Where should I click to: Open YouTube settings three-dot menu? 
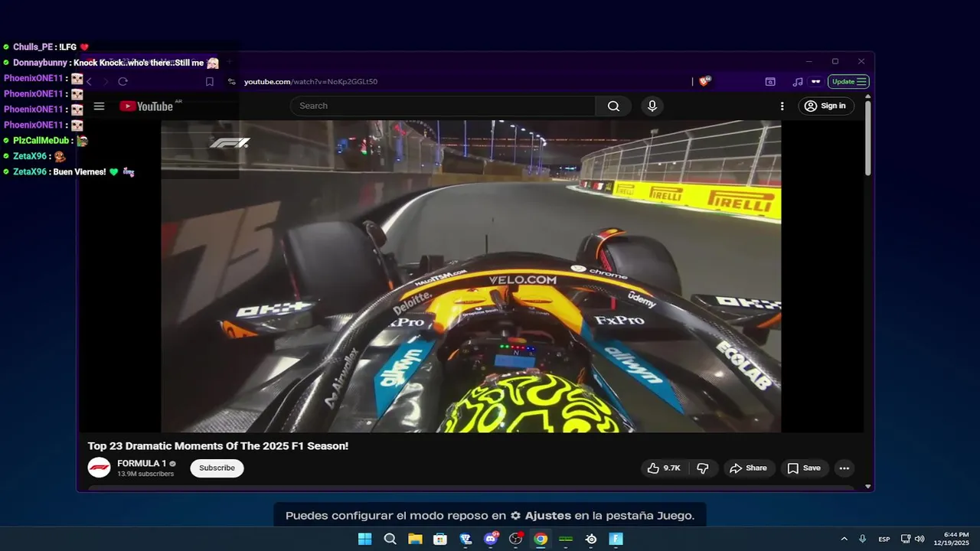(x=782, y=106)
